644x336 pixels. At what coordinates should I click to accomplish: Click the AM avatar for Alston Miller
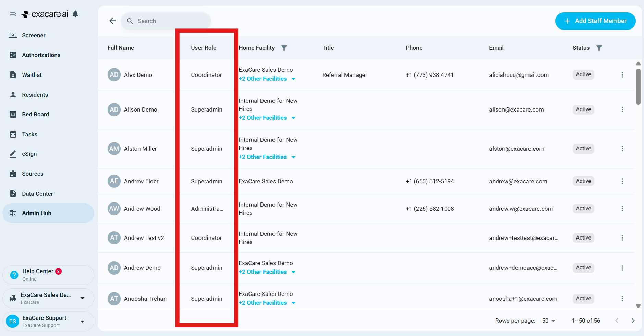[x=114, y=149]
